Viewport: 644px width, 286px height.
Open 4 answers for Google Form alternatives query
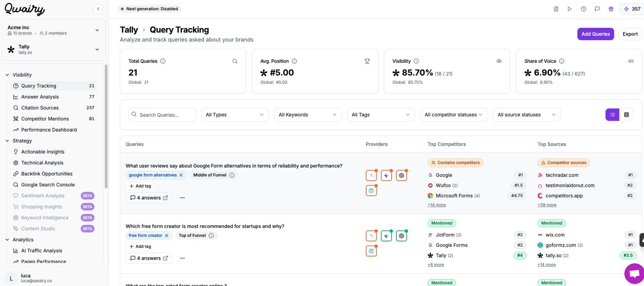coord(149,198)
